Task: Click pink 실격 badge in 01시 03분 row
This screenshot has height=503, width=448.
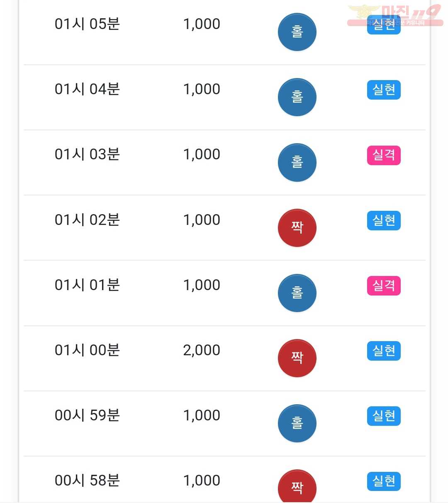Action: coord(384,155)
